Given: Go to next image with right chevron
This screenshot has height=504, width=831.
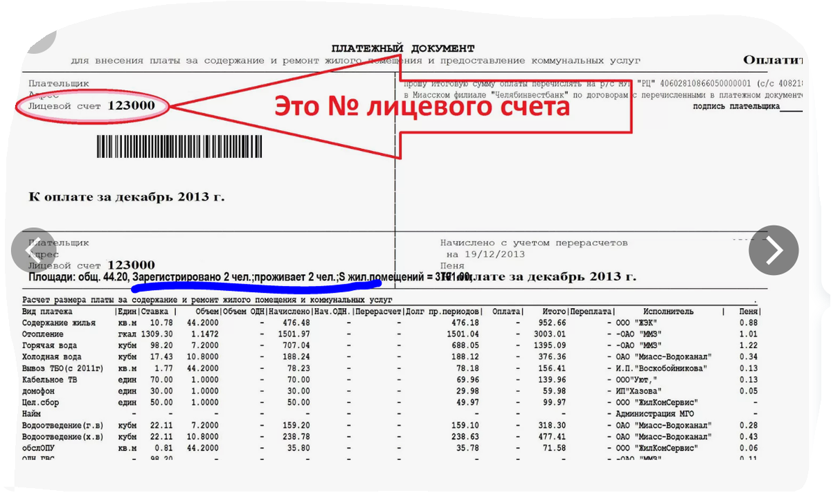Looking at the screenshot, I should tap(774, 249).
